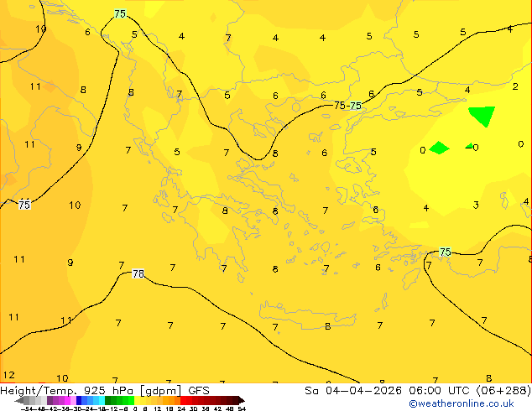
Task: Click the temperature value '12' at bottom left
Action: coord(9,375)
